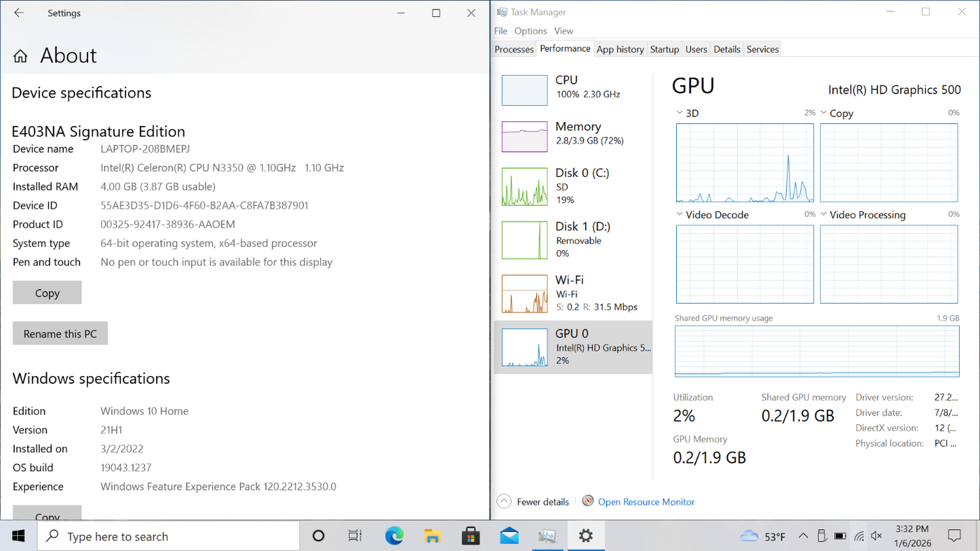Click the Fewer details chevron icon
This screenshot has height=551, width=980.
point(504,502)
